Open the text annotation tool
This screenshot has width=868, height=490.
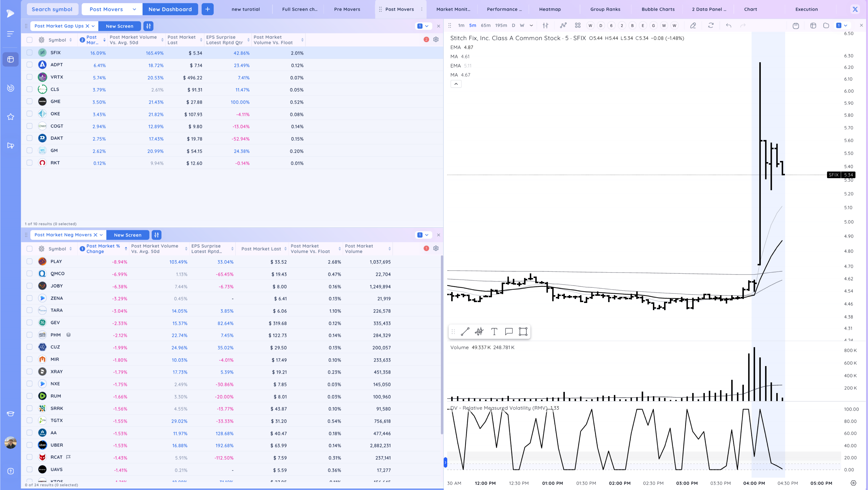click(494, 332)
